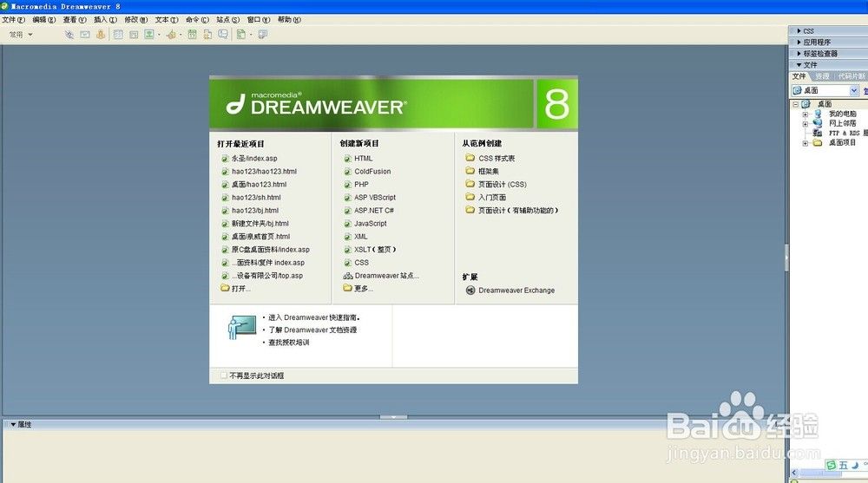This screenshot has height=483, width=868.
Task: Open the Images icon dropdown arrow
Action: [159, 35]
